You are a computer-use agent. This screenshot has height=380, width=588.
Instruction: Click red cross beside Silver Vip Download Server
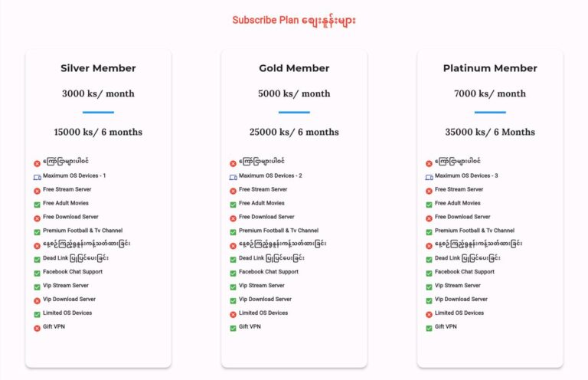point(37,300)
